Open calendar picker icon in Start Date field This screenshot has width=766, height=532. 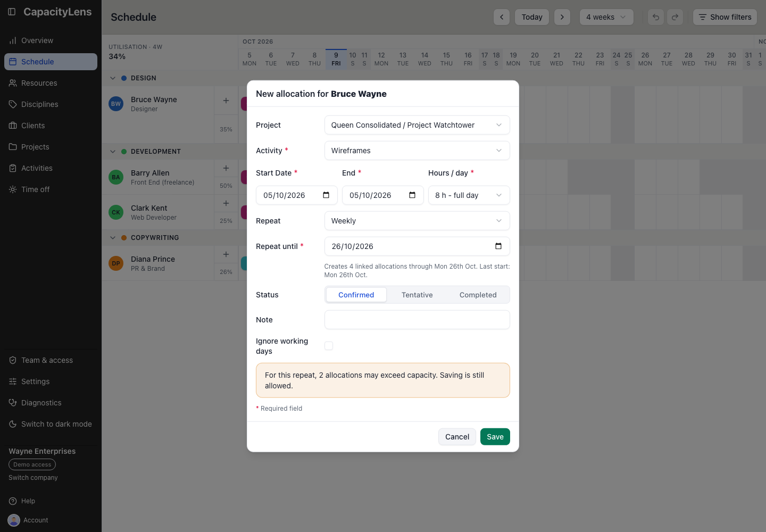click(x=326, y=195)
